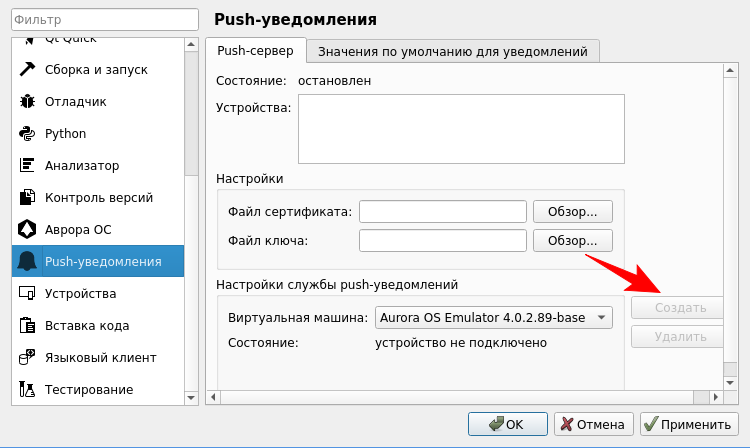Viewport: 750px width, 448px height.
Task: Click Обзор button for key file
Action: [x=572, y=240]
